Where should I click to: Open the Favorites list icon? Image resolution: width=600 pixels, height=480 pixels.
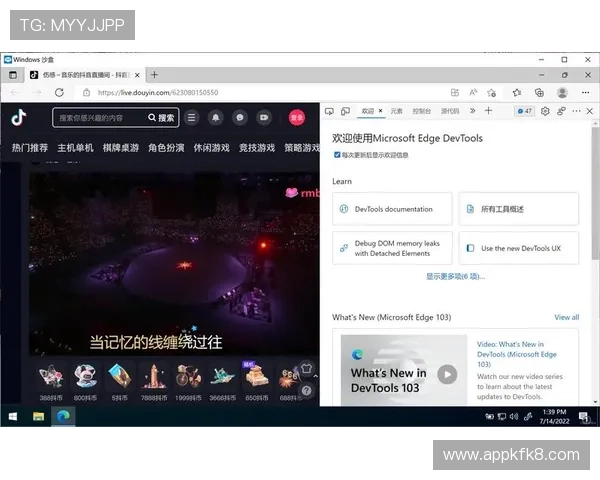[517, 93]
